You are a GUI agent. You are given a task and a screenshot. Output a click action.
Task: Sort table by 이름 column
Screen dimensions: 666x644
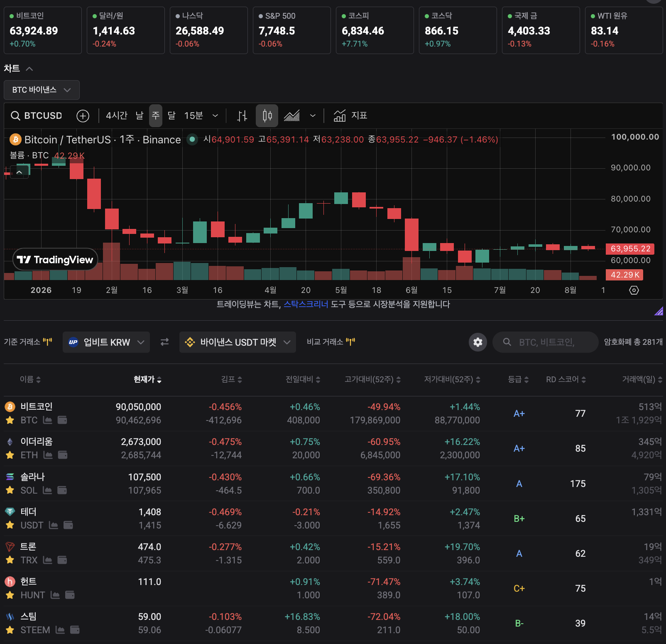(x=30, y=379)
